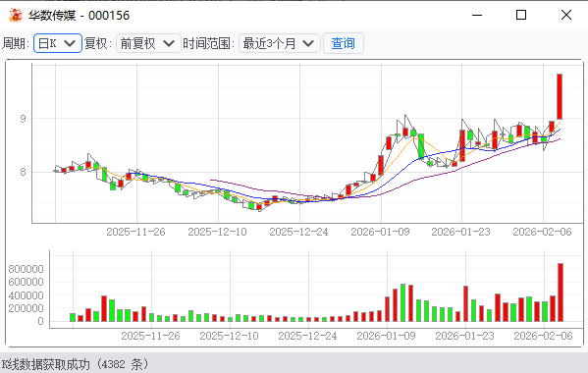Click the 400000 volume axis label
588x373 pixels.
(x=26, y=295)
